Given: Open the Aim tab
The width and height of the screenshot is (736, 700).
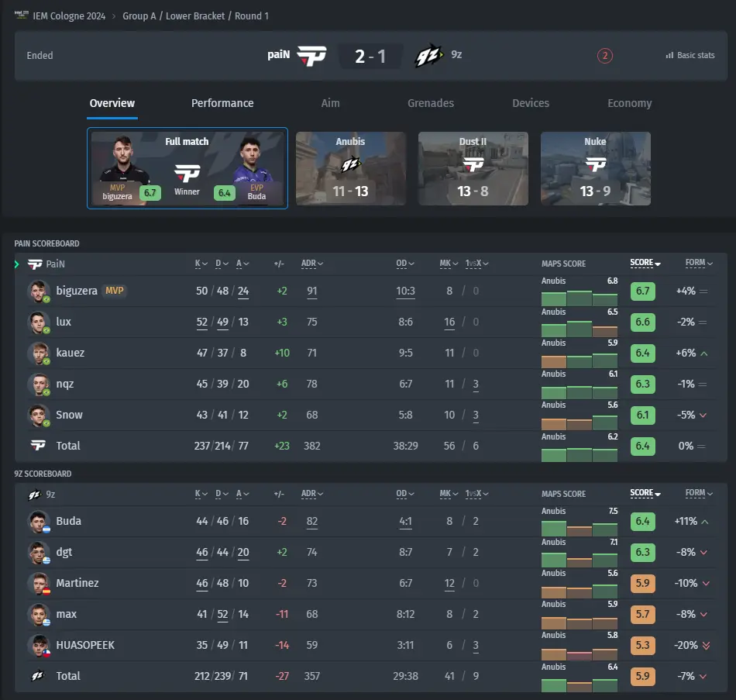Looking at the screenshot, I should point(331,103).
